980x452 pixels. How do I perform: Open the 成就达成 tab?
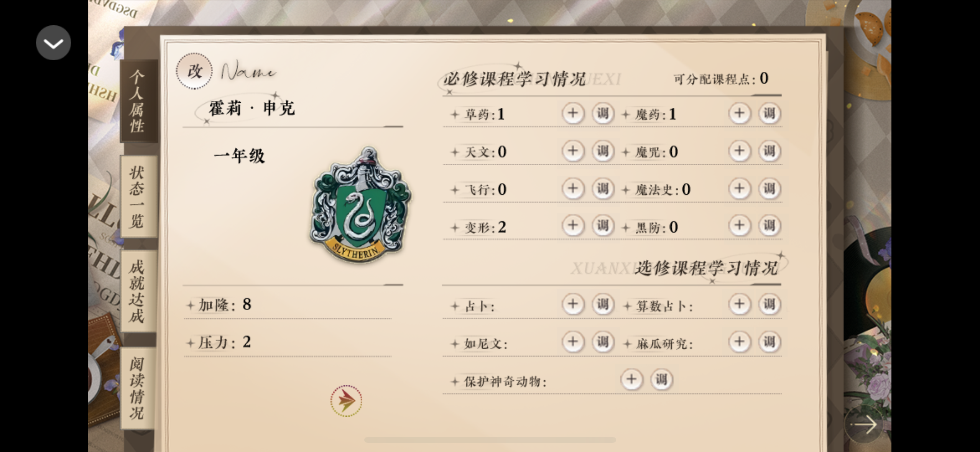(x=137, y=291)
